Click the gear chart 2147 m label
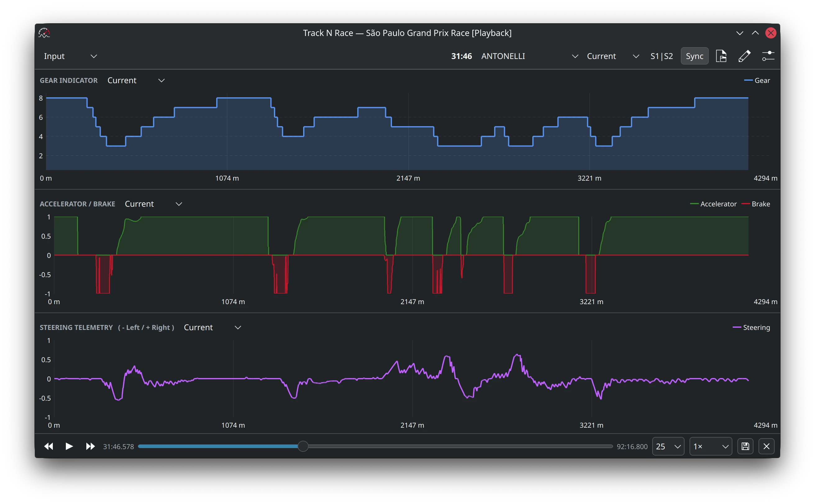Screen dimensions: 815x504 coord(408,178)
